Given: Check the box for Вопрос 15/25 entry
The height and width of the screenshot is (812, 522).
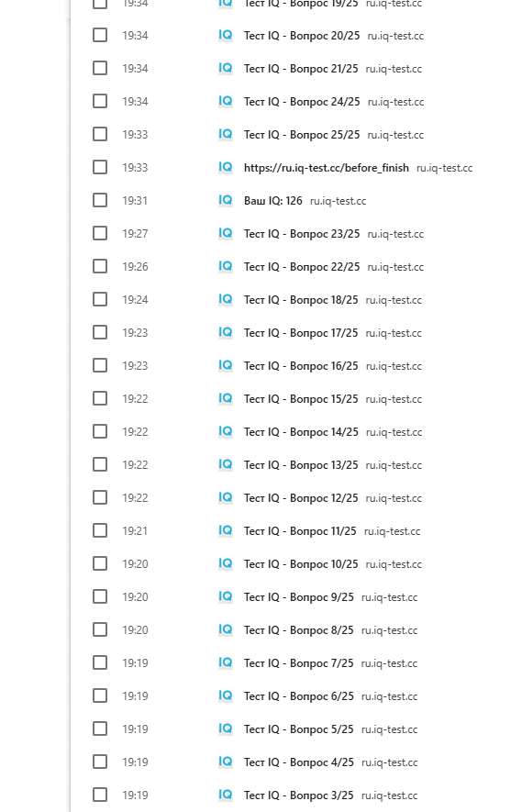Looking at the screenshot, I should (100, 399).
